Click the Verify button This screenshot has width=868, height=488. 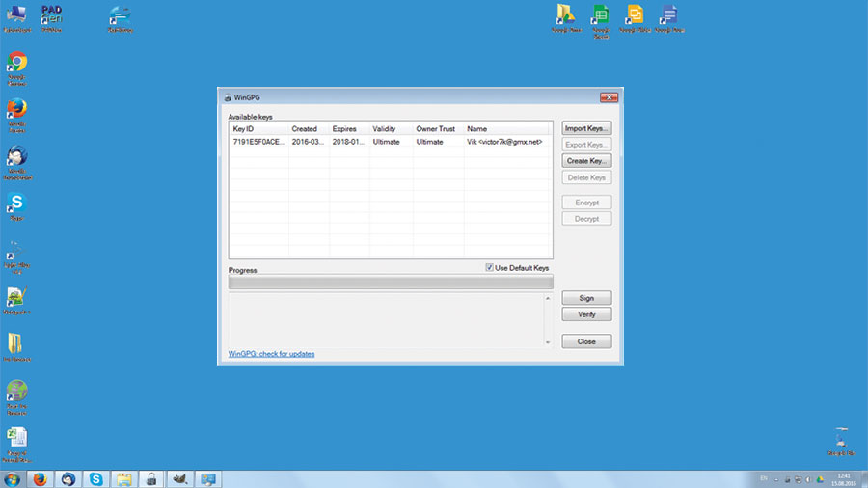click(x=586, y=314)
